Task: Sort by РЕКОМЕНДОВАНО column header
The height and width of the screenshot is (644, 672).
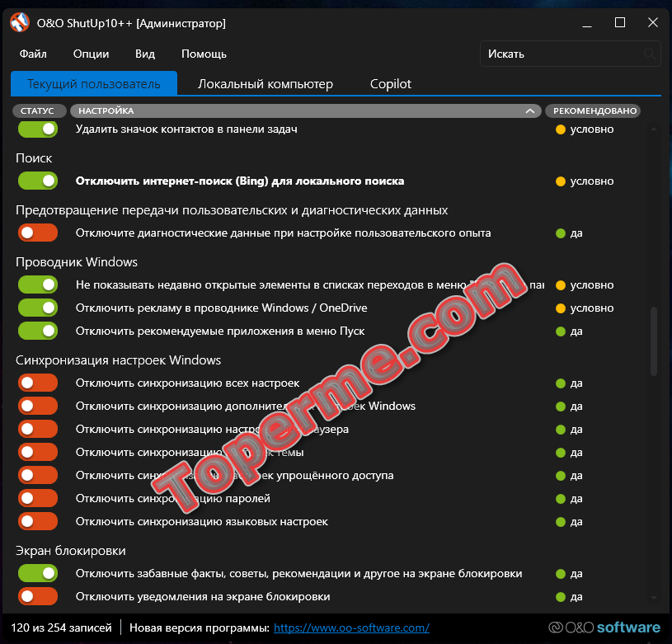Action: click(594, 111)
